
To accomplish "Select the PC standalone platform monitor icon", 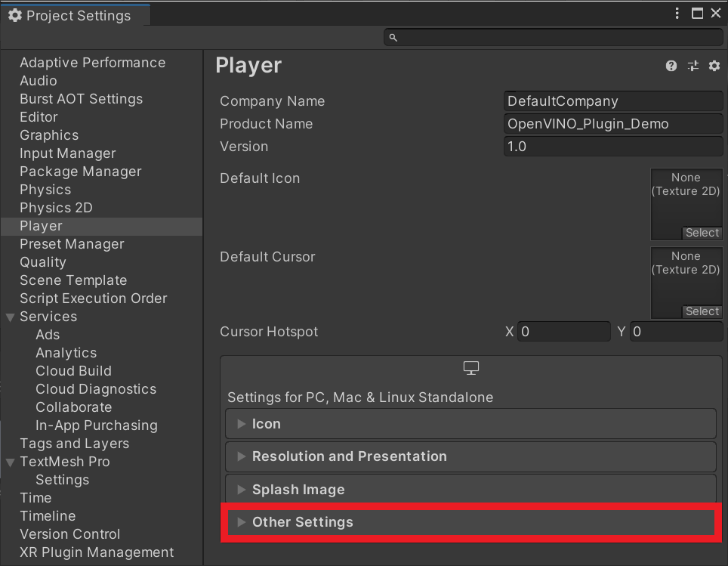I will coord(471,368).
